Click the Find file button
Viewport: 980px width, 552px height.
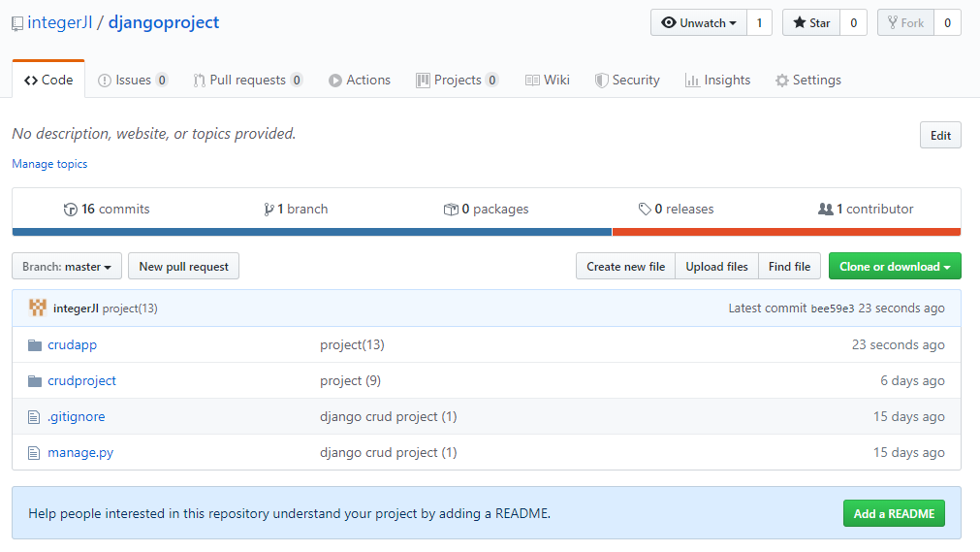pyautogui.click(x=789, y=267)
